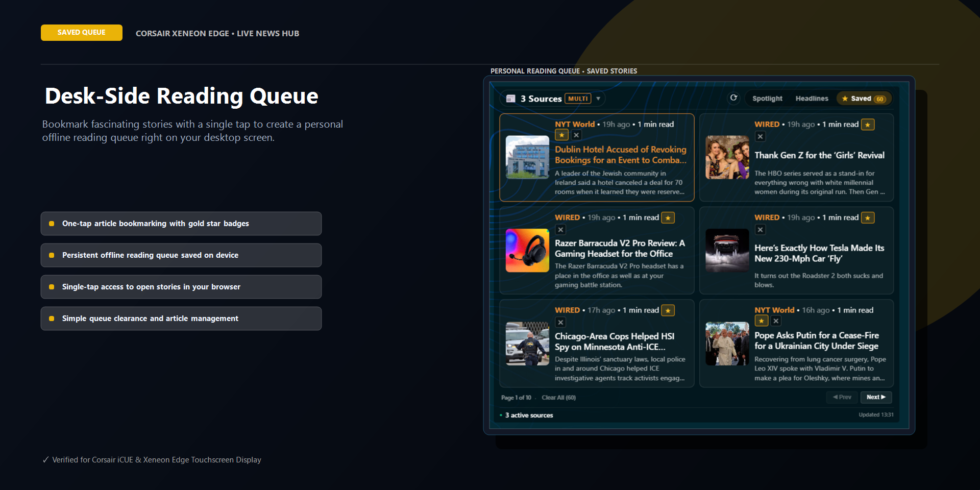Image resolution: width=980 pixels, height=490 pixels.
Task: Click the Tesla car thumbnail image
Action: pyautogui.click(x=727, y=250)
